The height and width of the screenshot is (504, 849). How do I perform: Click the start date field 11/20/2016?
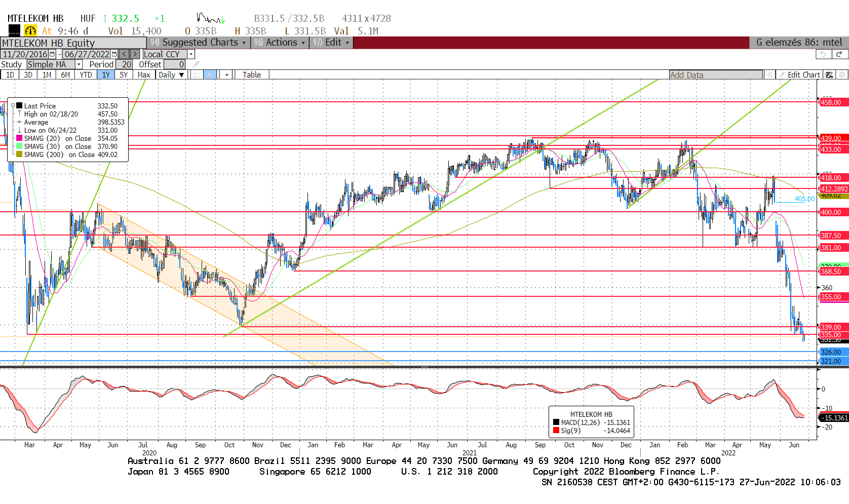pyautogui.click(x=25, y=54)
